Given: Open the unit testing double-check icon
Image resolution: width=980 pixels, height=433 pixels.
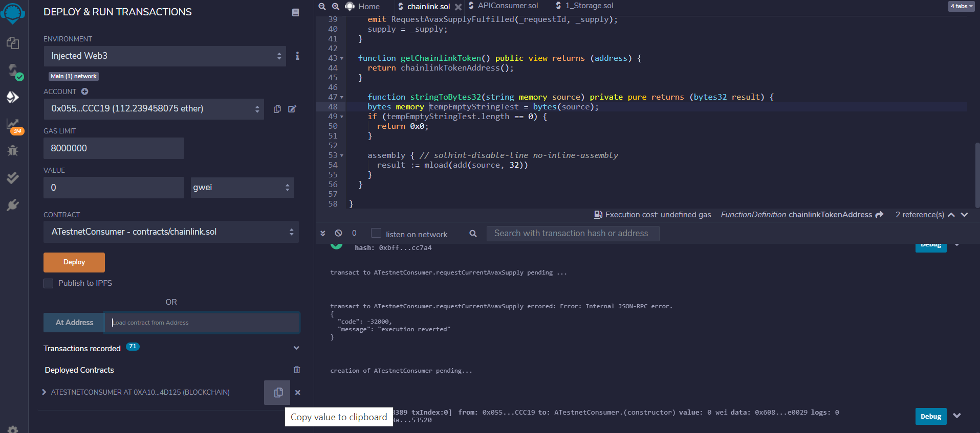Looking at the screenshot, I should point(13,177).
